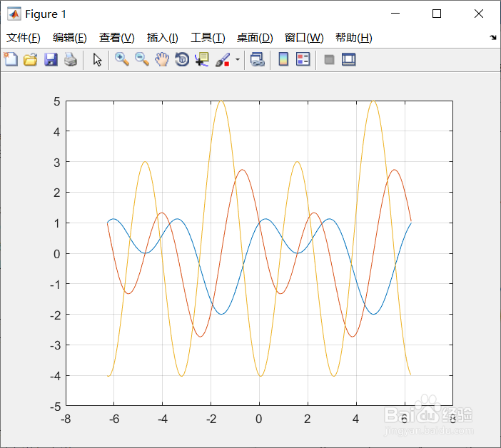Select the Rotate 3D tool
Screen dimensions: 501x448
click(x=182, y=60)
